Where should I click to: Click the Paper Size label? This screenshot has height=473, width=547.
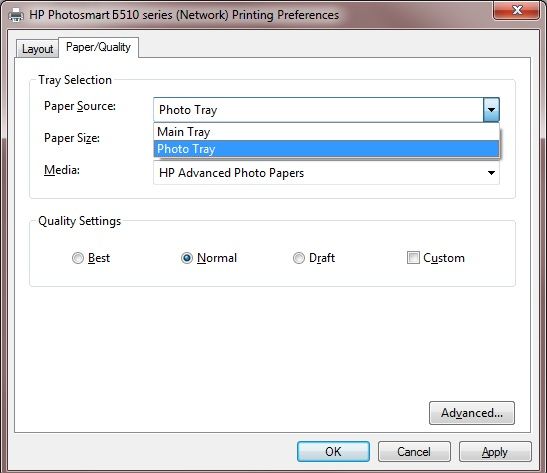point(72,138)
